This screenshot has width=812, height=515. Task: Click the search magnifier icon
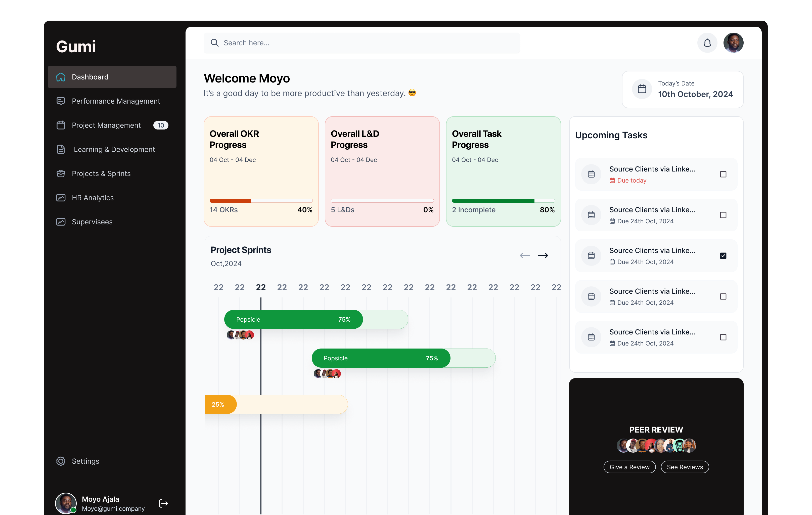[215, 43]
